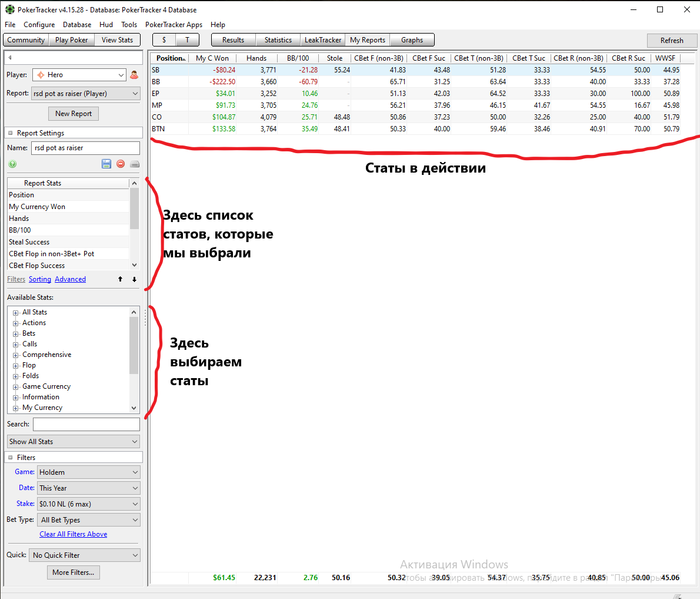Switch to the View Stats tab
The width and height of the screenshot is (700, 599).
pyautogui.click(x=117, y=40)
